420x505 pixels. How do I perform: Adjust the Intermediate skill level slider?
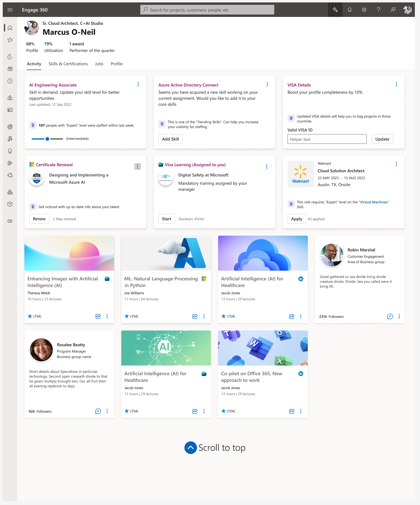click(x=47, y=139)
